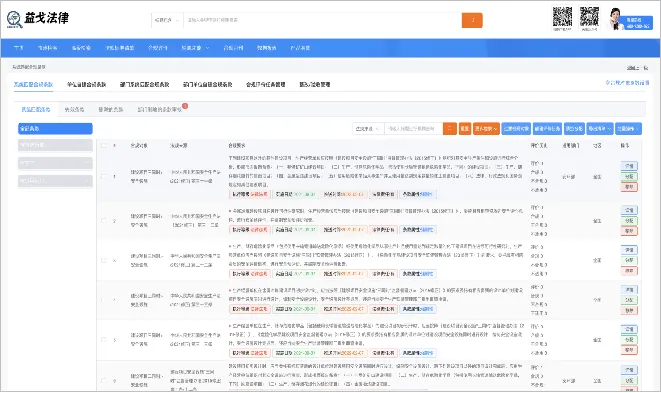Tick the checkbox for table row 2
This screenshot has width=661, height=393.
pyautogui.click(x=104, y=221)
